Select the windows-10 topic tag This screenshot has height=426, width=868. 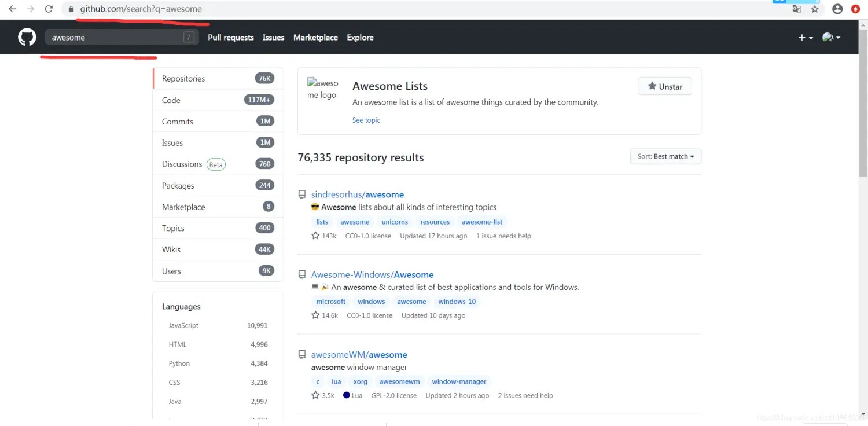click(x=457, y=301)
